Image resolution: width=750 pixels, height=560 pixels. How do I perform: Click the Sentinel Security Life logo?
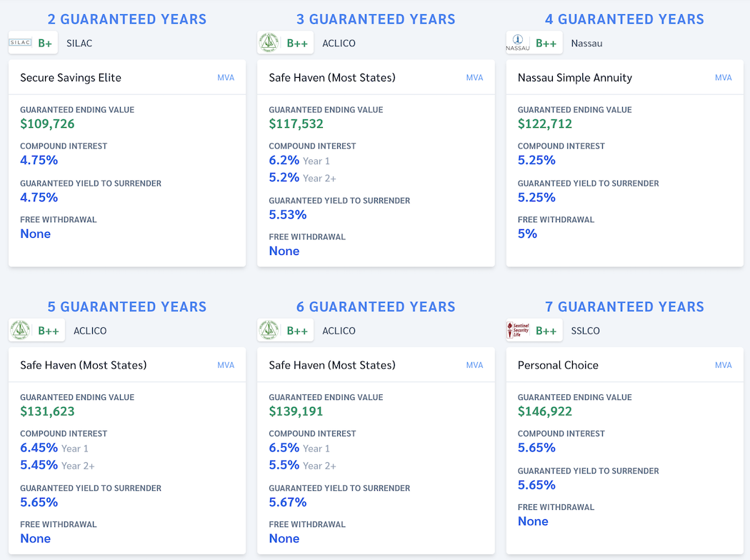pos(518,331)
